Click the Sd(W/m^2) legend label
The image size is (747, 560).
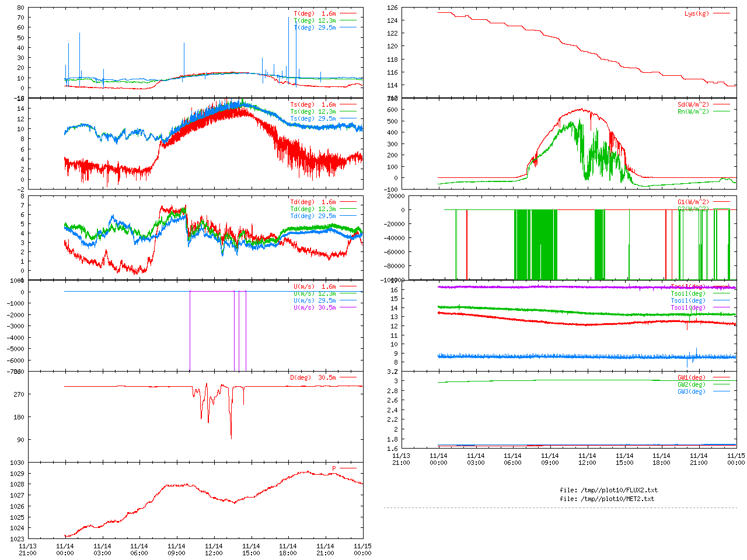click(x=693, y=104)
